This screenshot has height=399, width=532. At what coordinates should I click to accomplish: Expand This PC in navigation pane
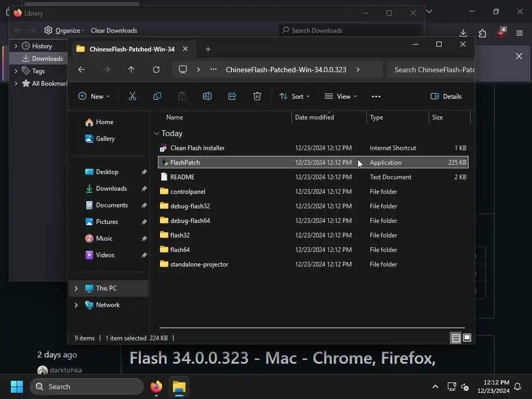(76, 288)
